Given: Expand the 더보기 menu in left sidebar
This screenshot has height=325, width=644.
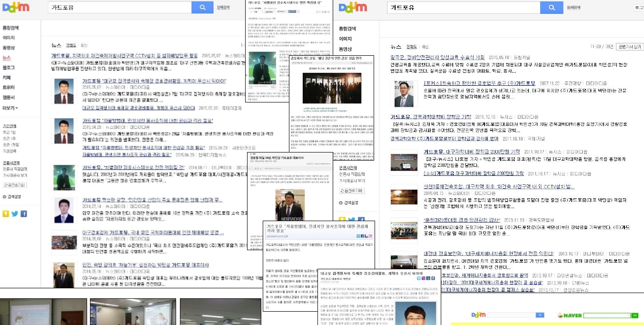Looking at the screenshot, I should [9, 108].
